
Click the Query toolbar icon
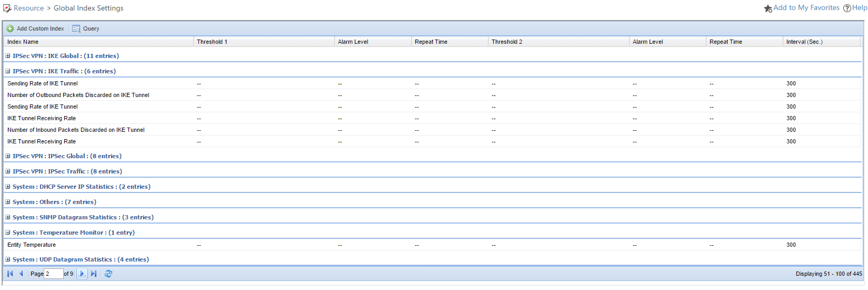[x=76, y=28]
